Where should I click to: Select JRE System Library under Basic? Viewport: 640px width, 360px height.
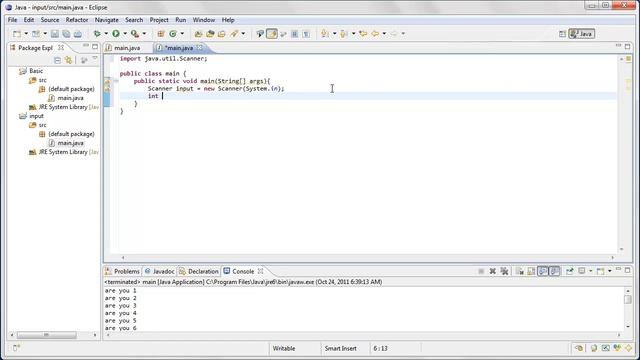point(63,107)
